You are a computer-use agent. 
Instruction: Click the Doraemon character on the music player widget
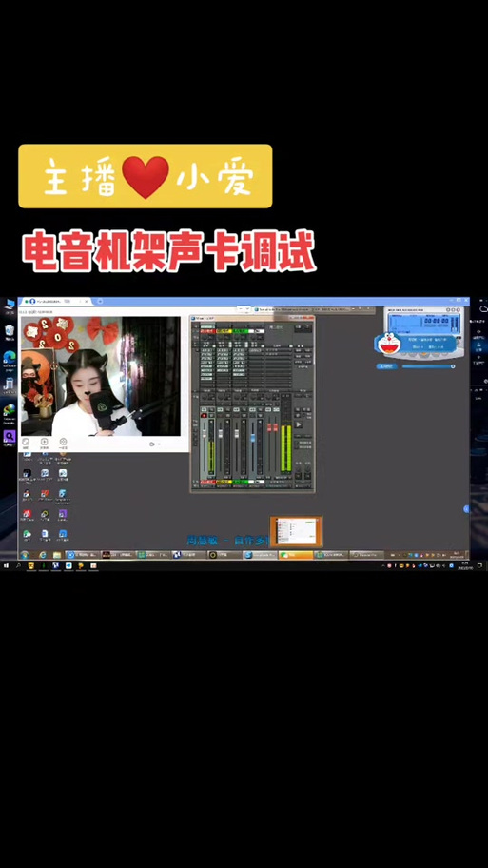[x=389, y=344]
